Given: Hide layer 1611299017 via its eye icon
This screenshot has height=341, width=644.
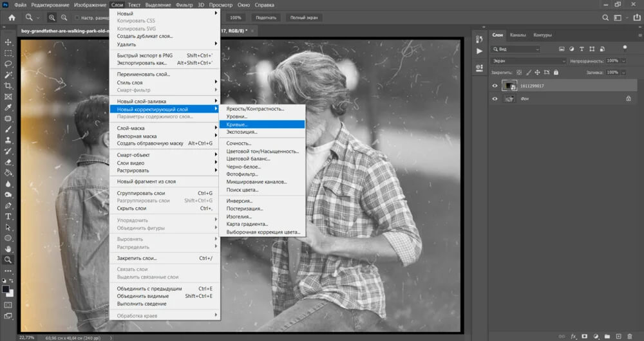Looking at the screenshot, I should [x=495, y=86].
